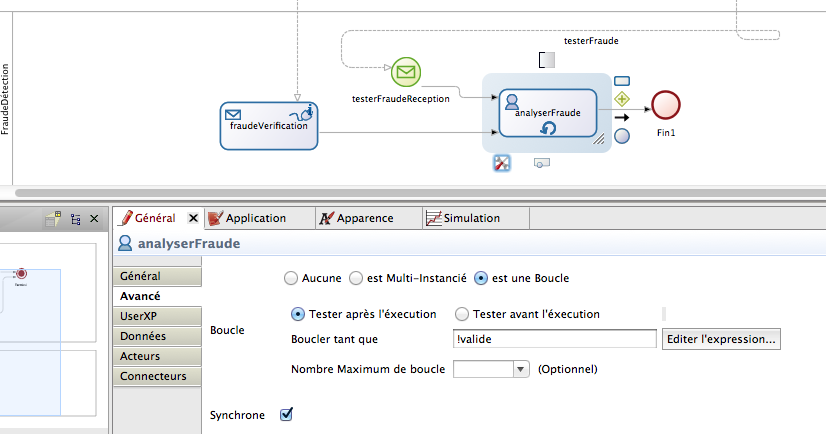Click the testerFraudeReception message event icon
This screenshot has width=826, height=434.
point(405,72)
